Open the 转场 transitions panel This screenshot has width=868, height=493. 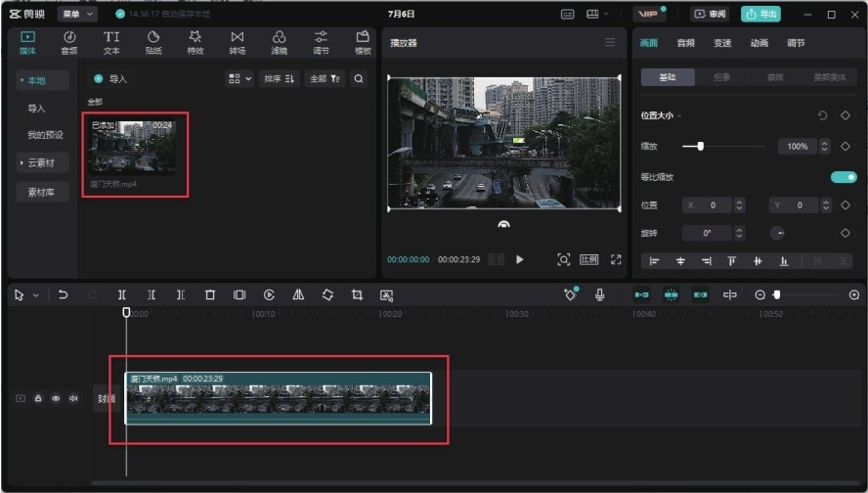[x=237, y=43]
